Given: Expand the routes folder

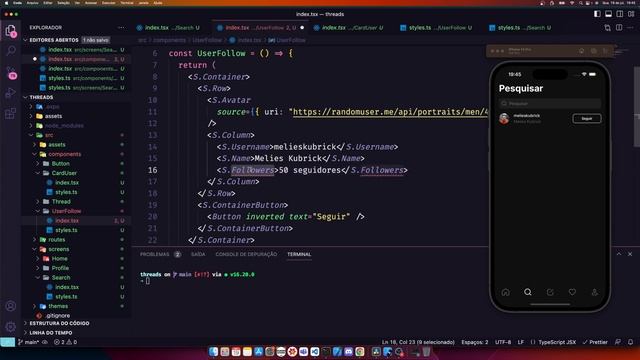Looking at the screenshot, I should [56, 240].
